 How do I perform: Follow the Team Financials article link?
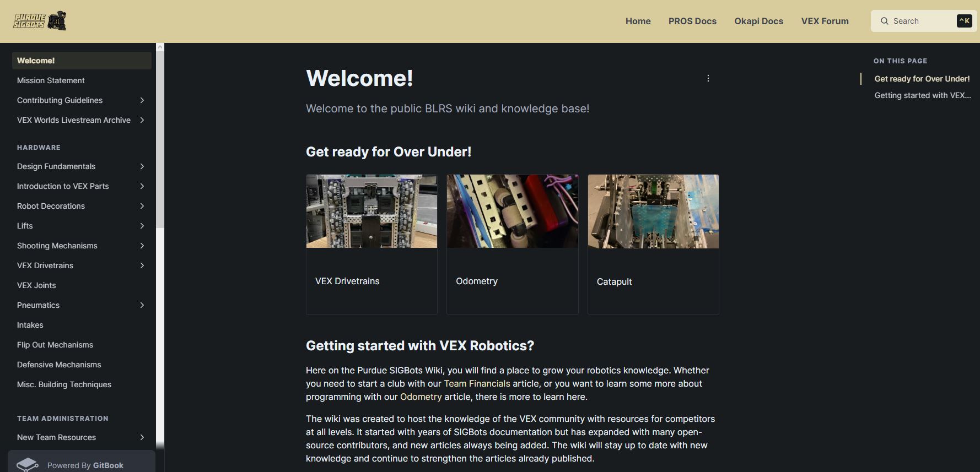click(477, 383)
